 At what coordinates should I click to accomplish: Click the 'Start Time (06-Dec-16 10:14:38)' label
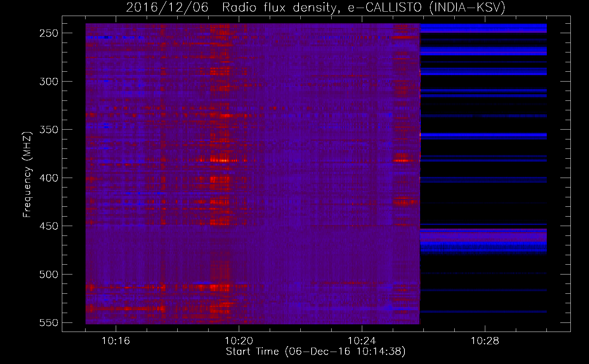point(316,352)
